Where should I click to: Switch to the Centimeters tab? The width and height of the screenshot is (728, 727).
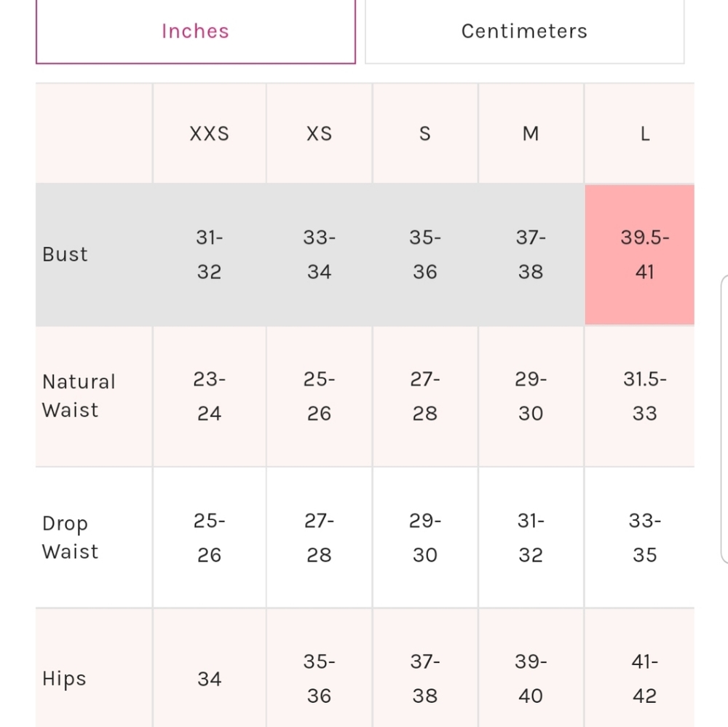click(x=524, y=31)
